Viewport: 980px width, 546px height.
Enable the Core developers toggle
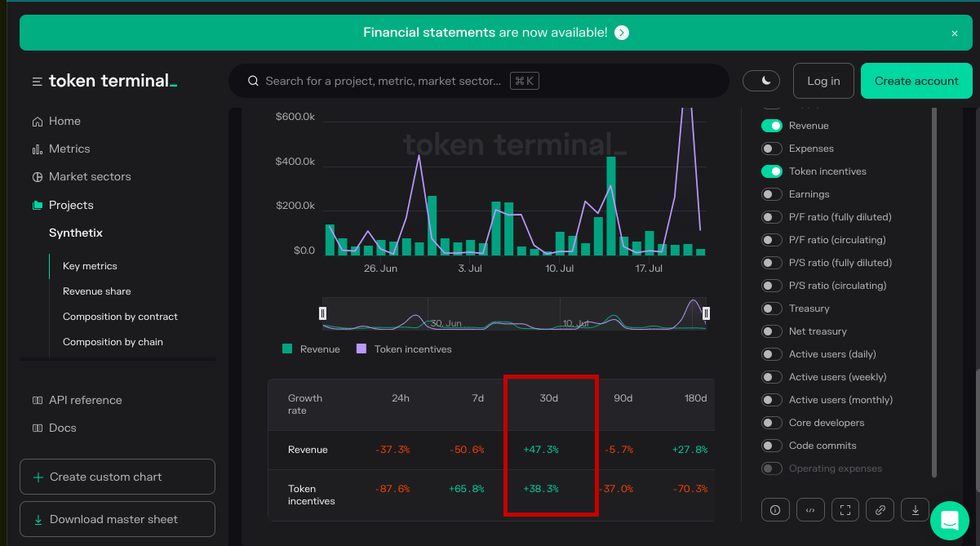pyautogui.click(x=772, y=423)
